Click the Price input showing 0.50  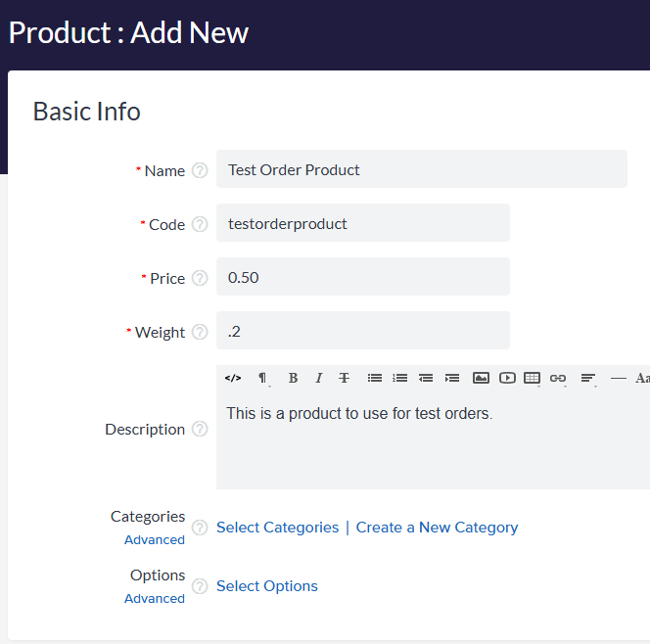point(363,277)
